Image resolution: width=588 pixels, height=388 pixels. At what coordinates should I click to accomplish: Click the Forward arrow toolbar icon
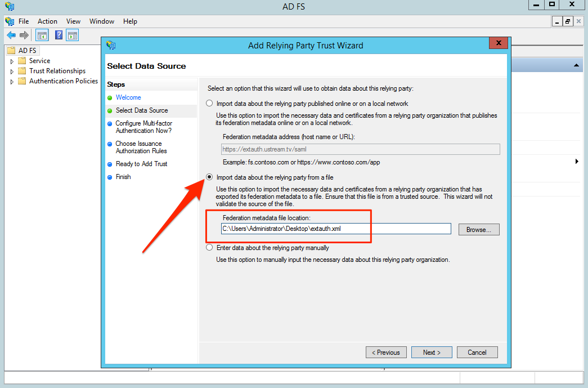(24, 35)
